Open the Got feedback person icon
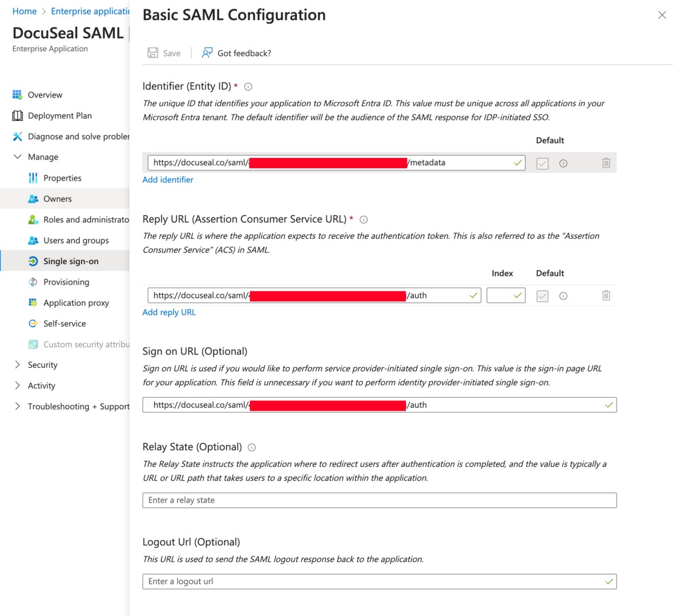 click(207, 53)
